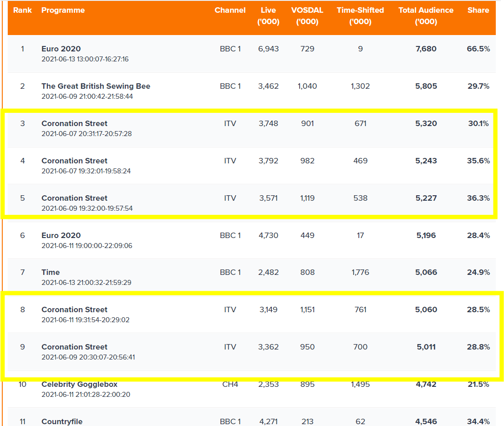Open The Great British Sewing Bee title
This screenshot has width=504, height=426.
pyautogui.click(x=96, y=86)
